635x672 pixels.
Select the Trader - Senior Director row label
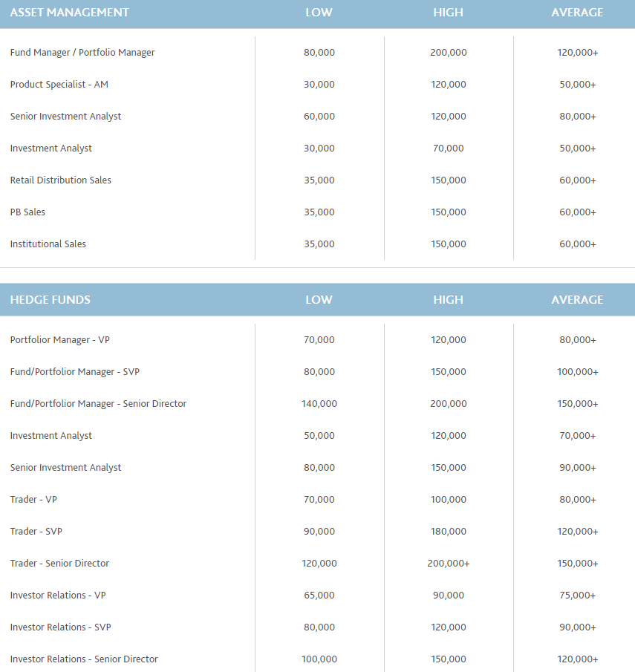59,563
